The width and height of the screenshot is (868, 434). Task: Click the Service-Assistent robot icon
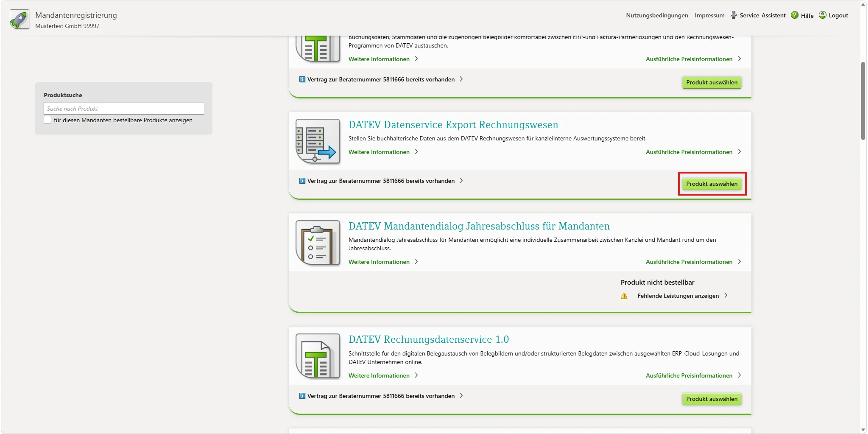pos(734,15)
